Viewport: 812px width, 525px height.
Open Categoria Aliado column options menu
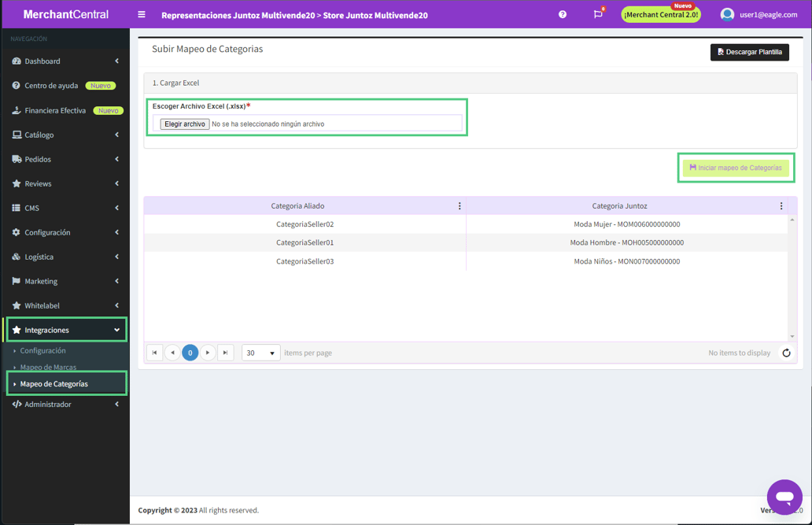pyautogui.click(x=460, y=205)
